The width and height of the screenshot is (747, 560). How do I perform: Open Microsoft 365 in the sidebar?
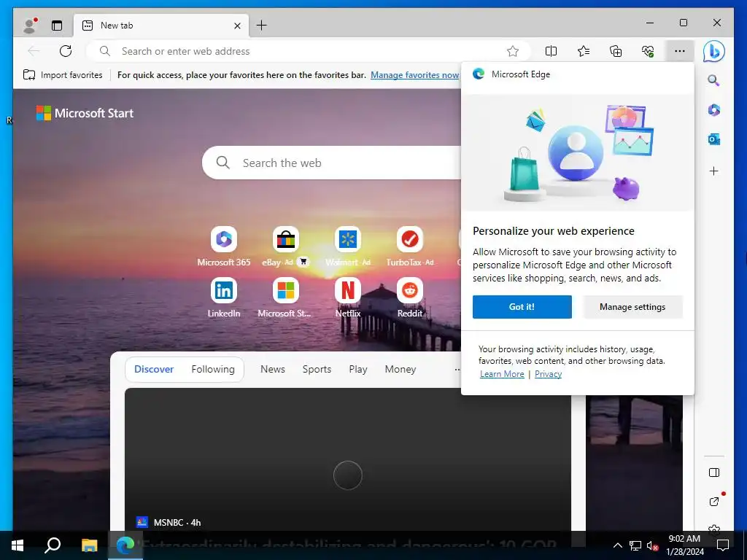coord(713,110)
